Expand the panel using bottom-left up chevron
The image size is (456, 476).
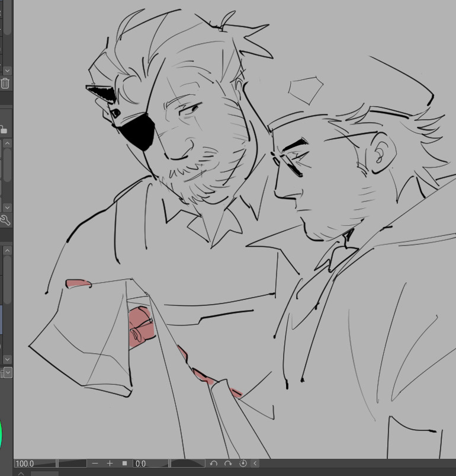tap(21, 473)
